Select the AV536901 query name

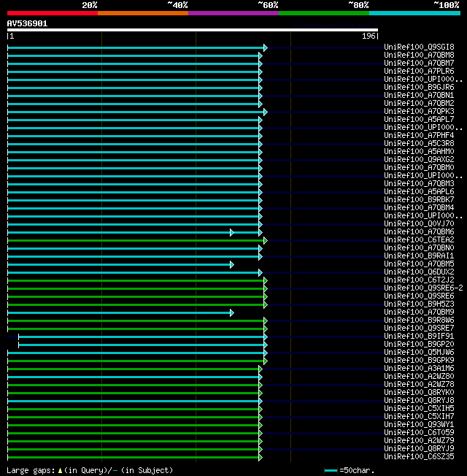click(x=27, y=23)
